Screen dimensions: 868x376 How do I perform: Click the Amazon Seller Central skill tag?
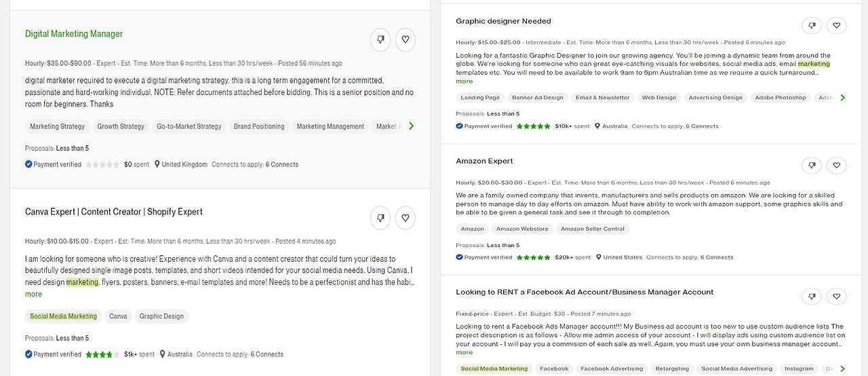(592, 229)
